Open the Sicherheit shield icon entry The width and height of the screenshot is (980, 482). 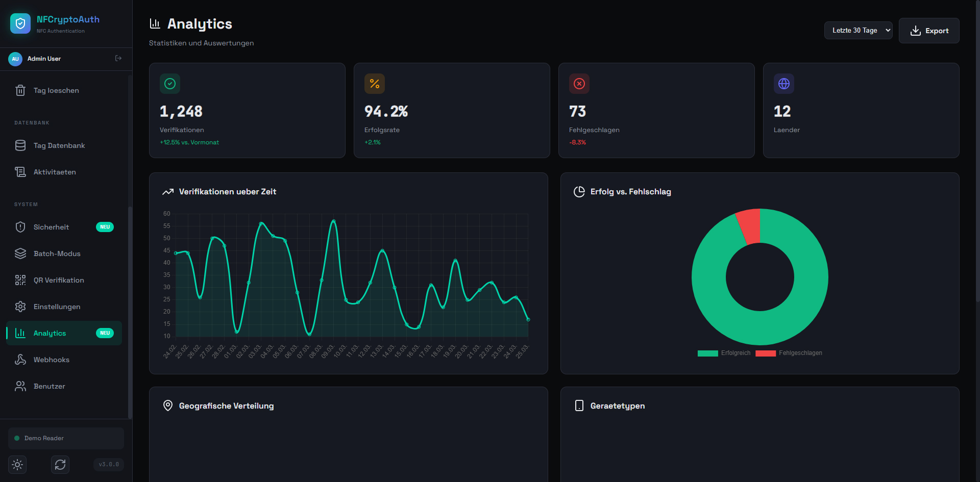[x=20, y=227]
